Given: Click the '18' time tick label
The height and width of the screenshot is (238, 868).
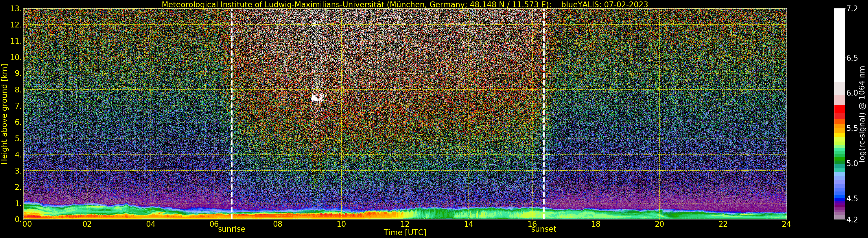Looking at the screenshot, I should (596, 224).
